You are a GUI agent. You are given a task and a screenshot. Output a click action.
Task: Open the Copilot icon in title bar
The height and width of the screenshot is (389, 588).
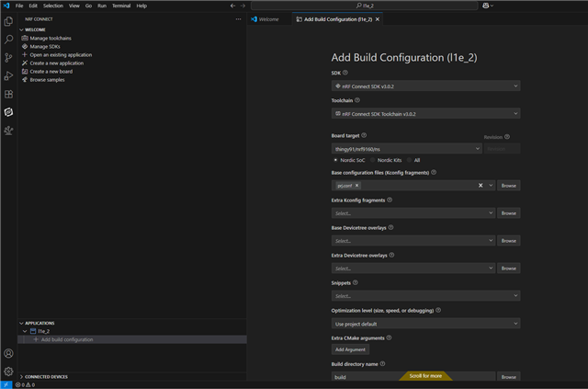(488, 6)
